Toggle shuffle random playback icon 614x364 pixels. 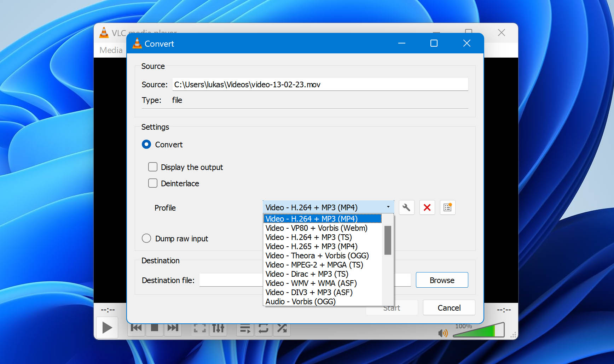click(x=282, y=328)
